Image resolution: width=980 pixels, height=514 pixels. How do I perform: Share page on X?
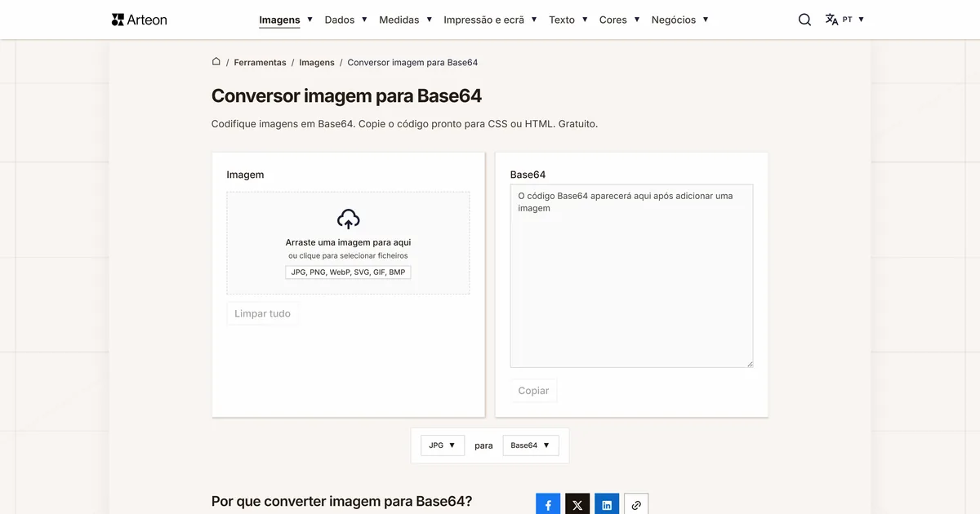(577, 505)
